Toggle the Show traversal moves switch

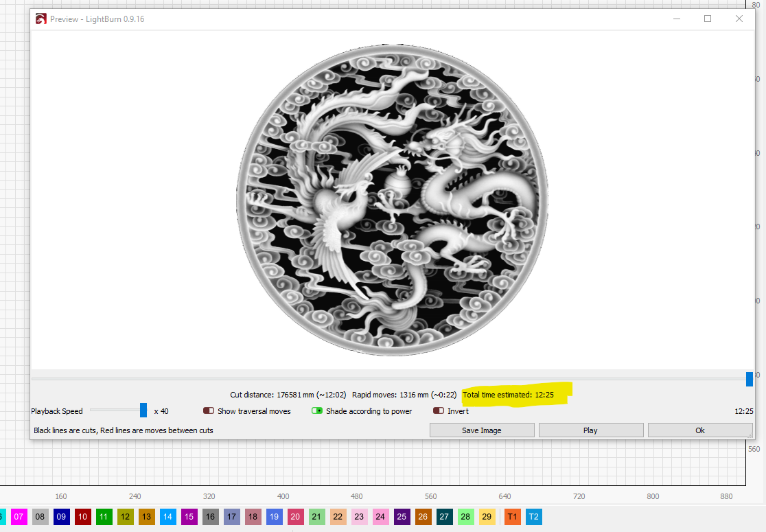(x=209, y=411)
